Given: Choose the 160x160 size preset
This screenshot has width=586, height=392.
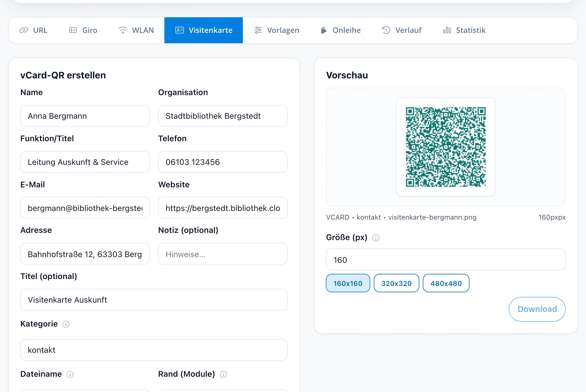Looking at the screenshot, I should point(348,283).
